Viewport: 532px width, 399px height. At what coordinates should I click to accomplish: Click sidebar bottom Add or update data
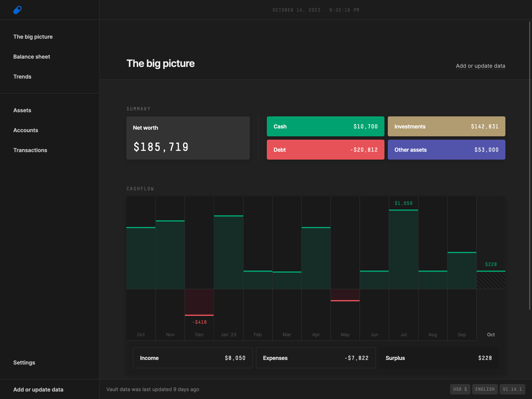pos(38,389)
